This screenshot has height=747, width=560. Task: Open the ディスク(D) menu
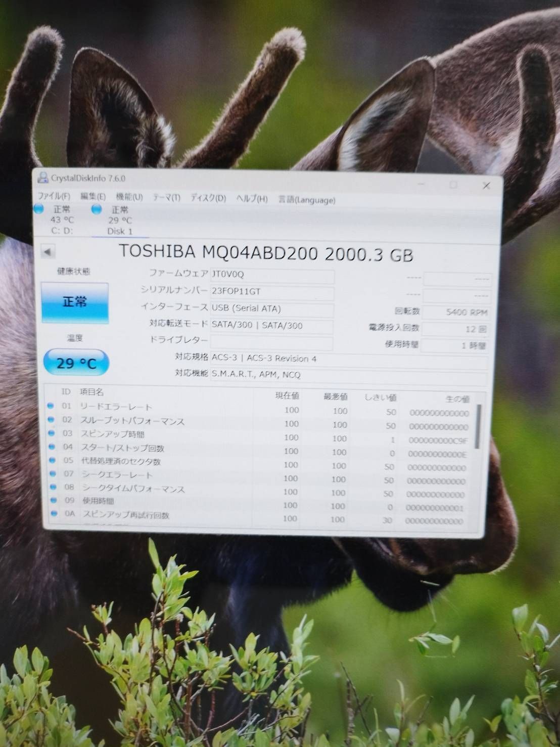(x=208, y=198)
